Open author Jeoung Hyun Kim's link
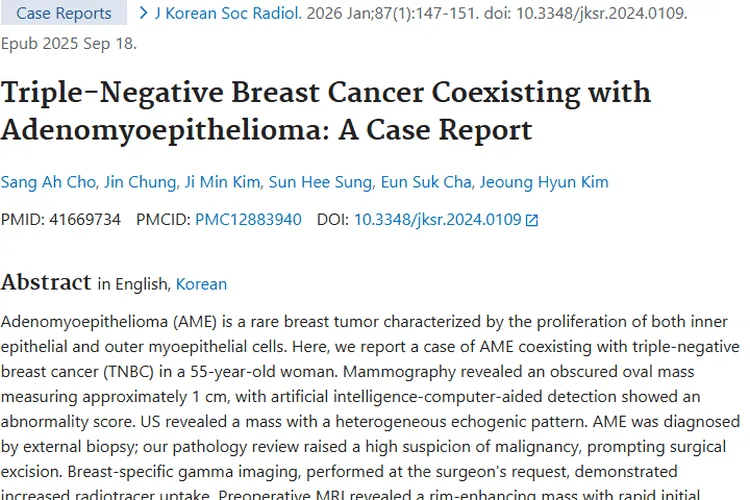Viewport: 750px width, 500px height. pos(544,182)
